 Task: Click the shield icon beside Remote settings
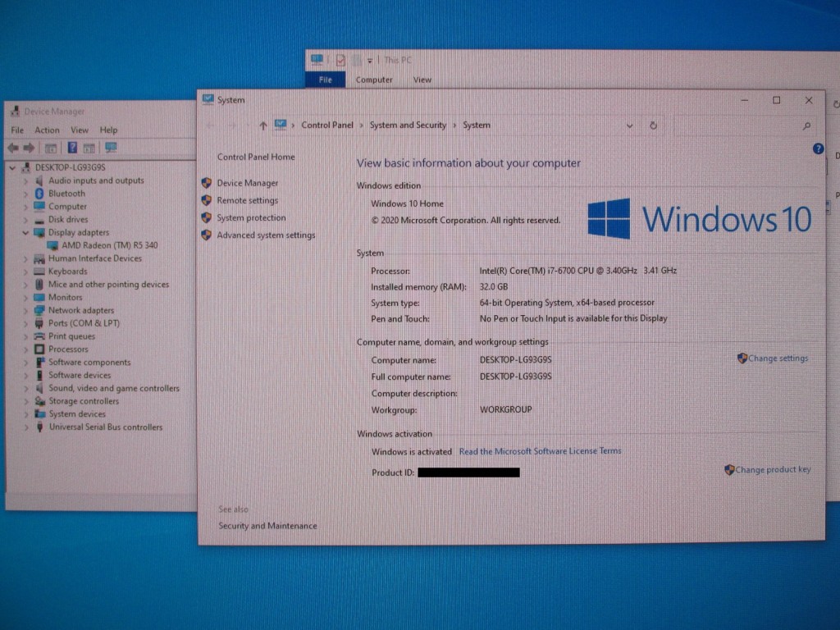point(206,200)
